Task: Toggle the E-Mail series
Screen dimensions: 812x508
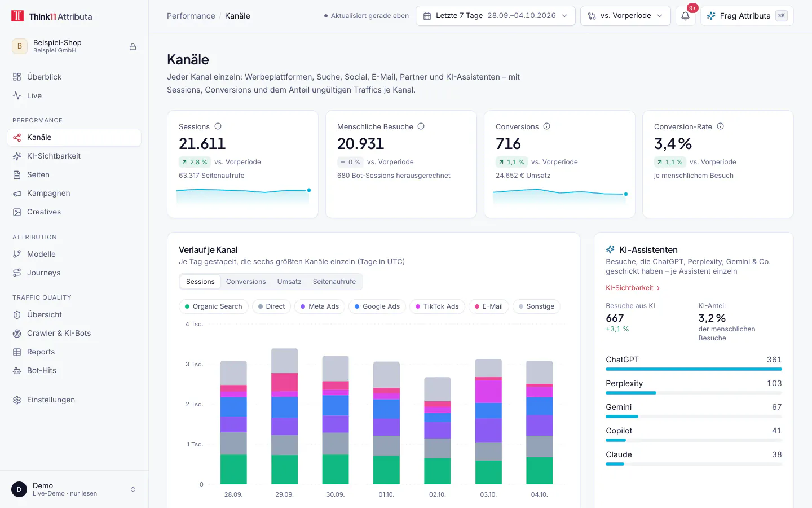Action: (x=489, y=306)
